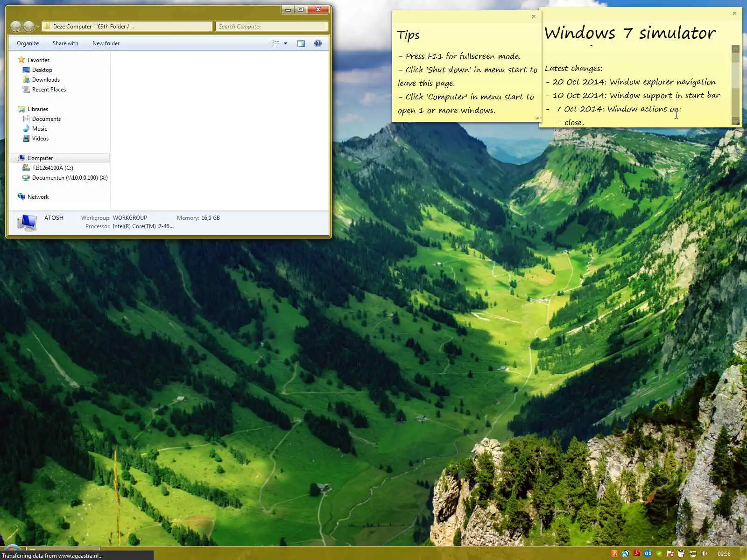Screen dimensions: 747x560
Task: Go back with the explorer Back arrow
Action: click(x=15, y=27)
